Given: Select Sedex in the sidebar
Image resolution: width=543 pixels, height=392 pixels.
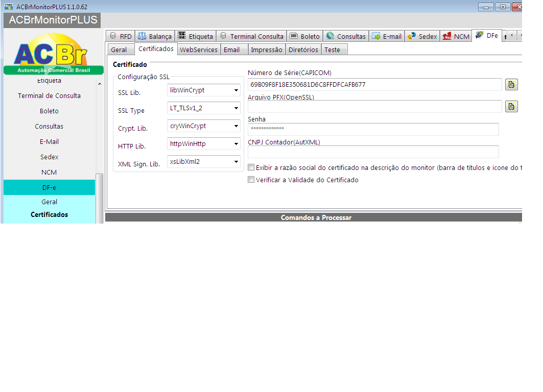Looking at the screenshot, I should [x=49, y=157].
